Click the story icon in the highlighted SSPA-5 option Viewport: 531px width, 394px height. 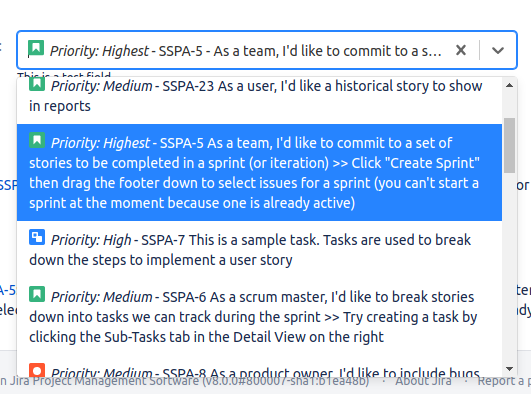pos(37,140)
